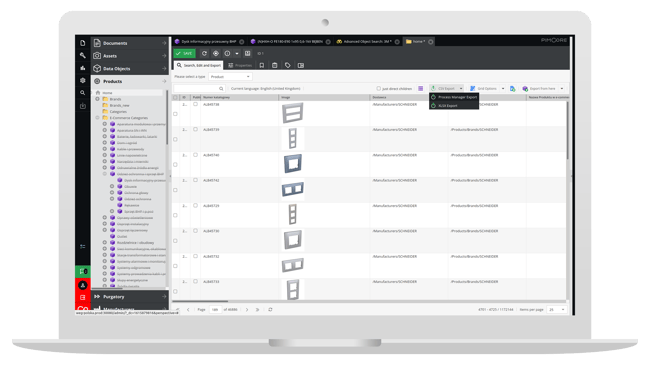This screenshot has height=365, width=650.
Task: Open the 'Product' type dropdown
Action: [x=230, y=77]
